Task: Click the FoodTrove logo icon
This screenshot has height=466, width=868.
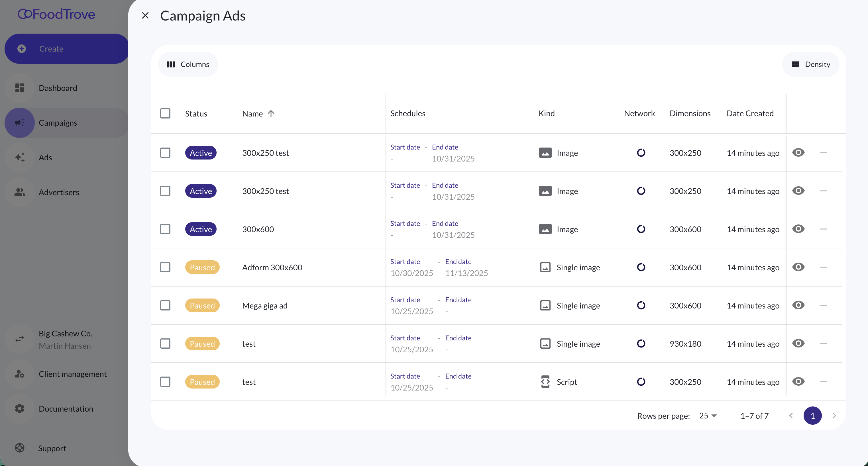Action: (x=25, y=14)
